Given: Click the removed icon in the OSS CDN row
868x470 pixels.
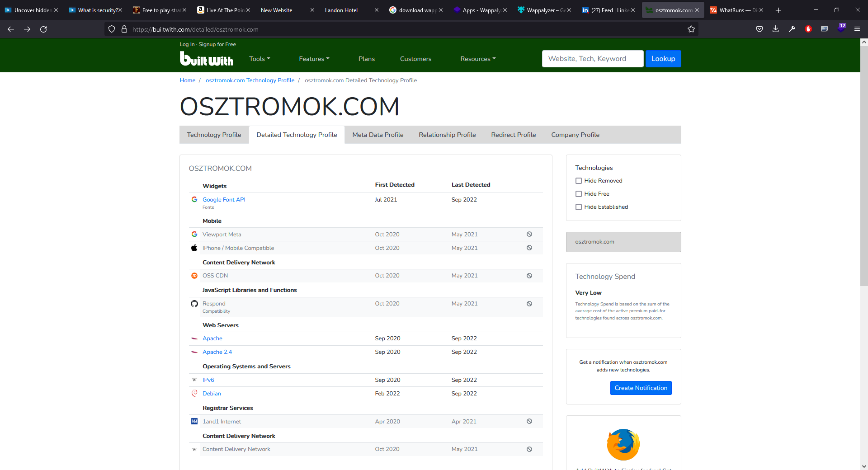Looking at the screenshot, I should click(x=529, y=276).
